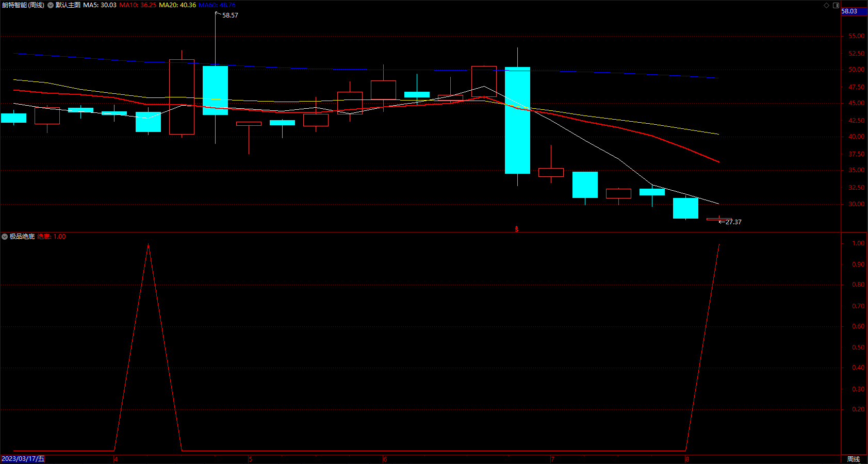
Task: Click the 2023/03/17/五 date label
Action: coord(23,459)
